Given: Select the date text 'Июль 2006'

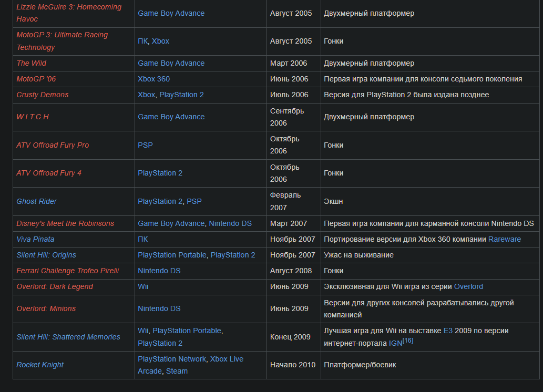Looking at the screenshot, I should pyautogui.click(x=289, y=95).
